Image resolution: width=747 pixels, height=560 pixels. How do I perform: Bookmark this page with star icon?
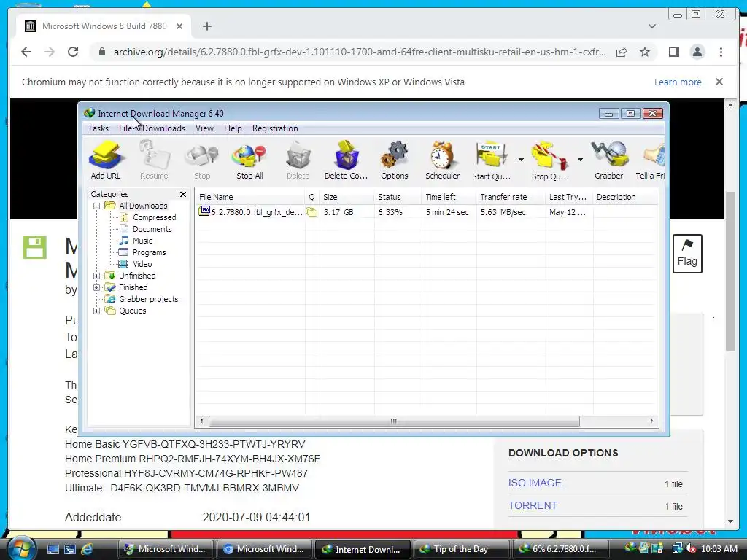pos(645,52)
